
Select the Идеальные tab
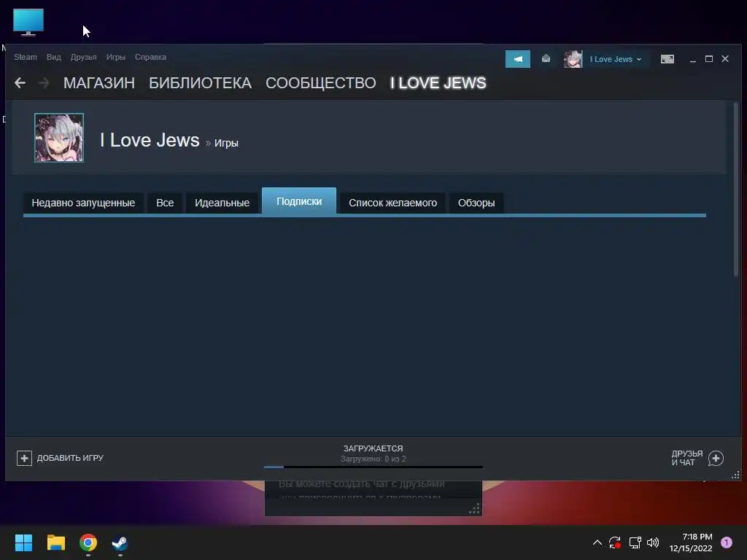point(222,203)
